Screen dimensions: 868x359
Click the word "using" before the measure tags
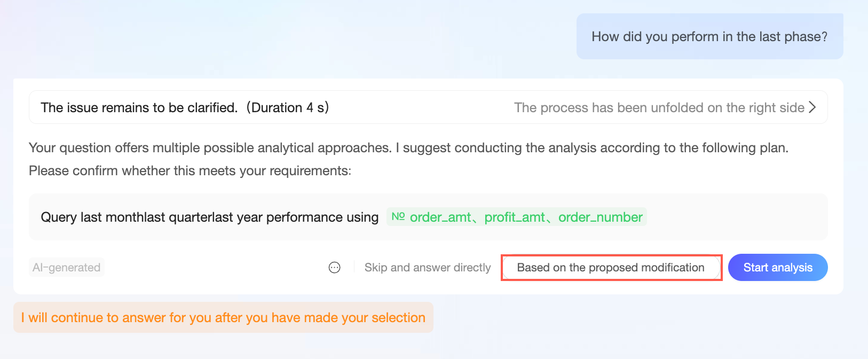coord(362,217)
